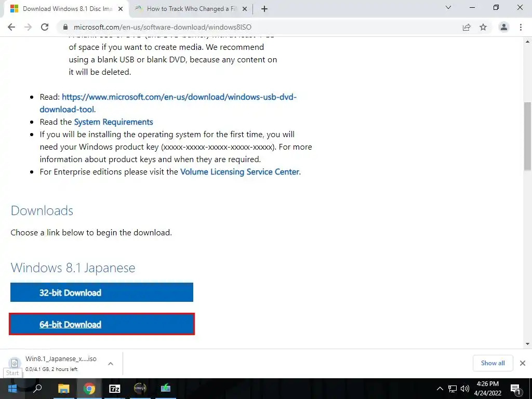Open the green monitor app in taskbar
The height and width of the screenshot is (399, 532).
166,388
